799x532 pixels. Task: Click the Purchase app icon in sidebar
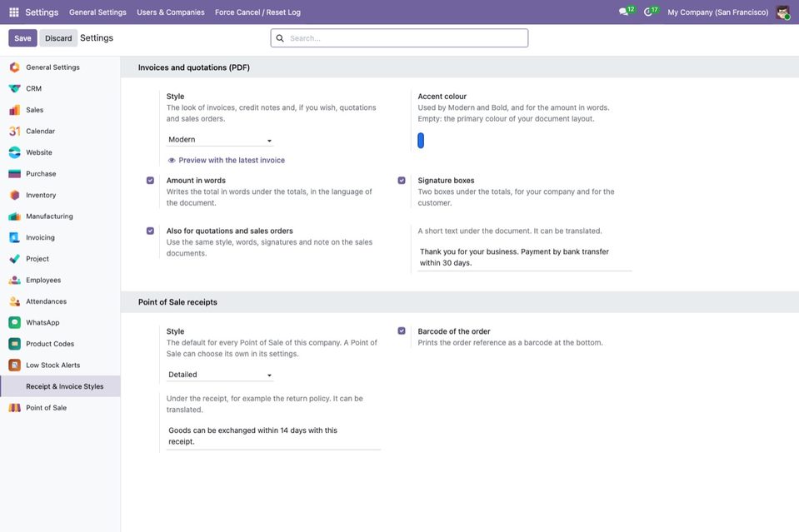14,174
